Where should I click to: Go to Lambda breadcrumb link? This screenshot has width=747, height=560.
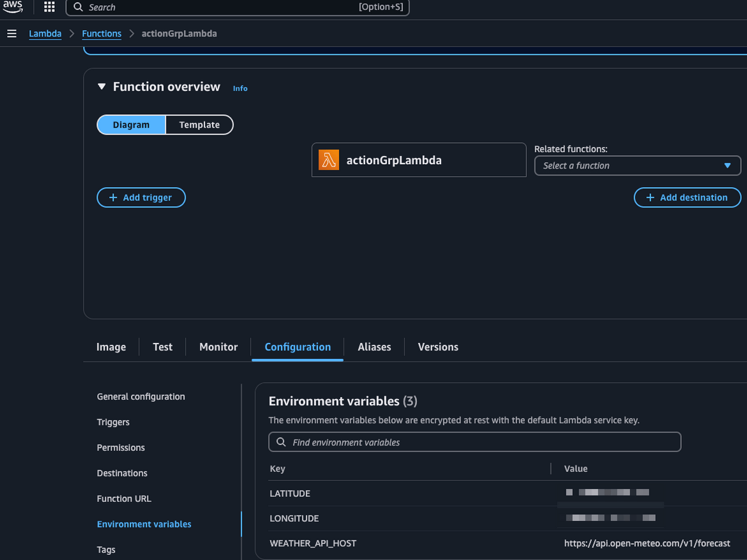(45, 33)
